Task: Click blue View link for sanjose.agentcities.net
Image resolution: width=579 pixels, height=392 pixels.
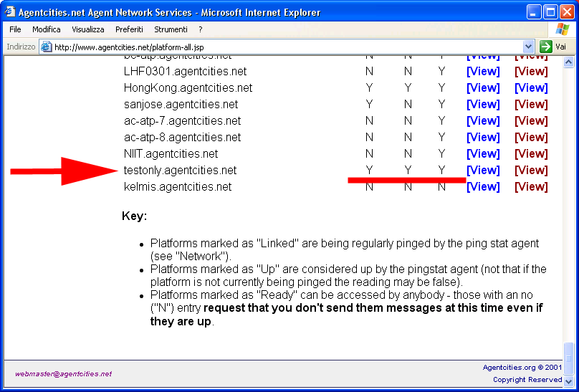Action: point(483,105)
